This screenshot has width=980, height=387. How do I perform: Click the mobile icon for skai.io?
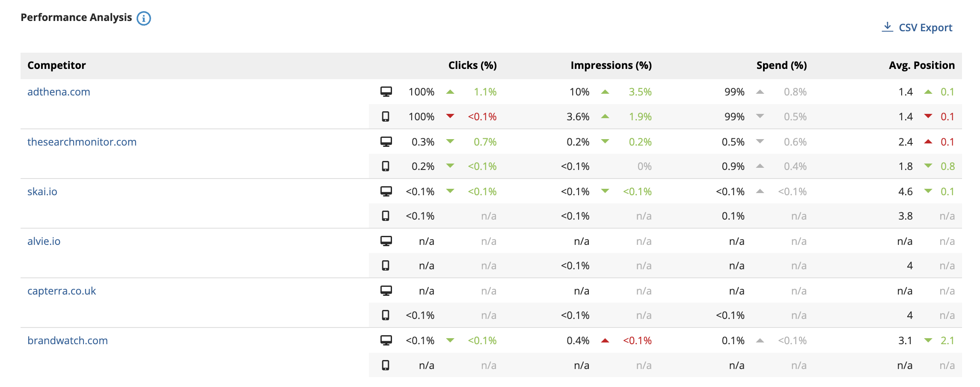386,216
